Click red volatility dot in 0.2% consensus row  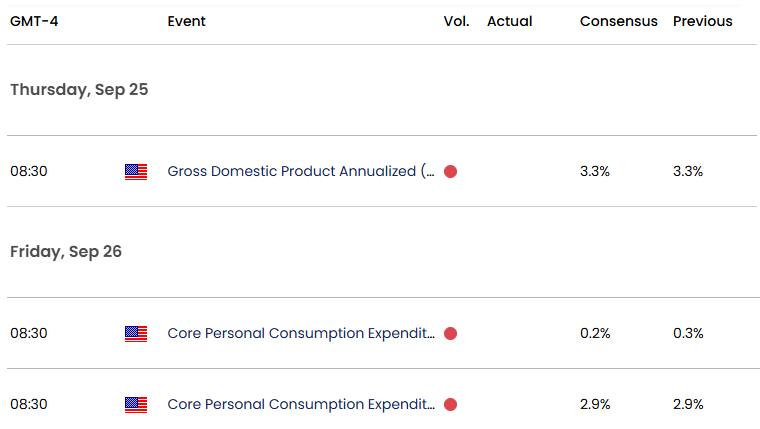(x=450, y=334)
